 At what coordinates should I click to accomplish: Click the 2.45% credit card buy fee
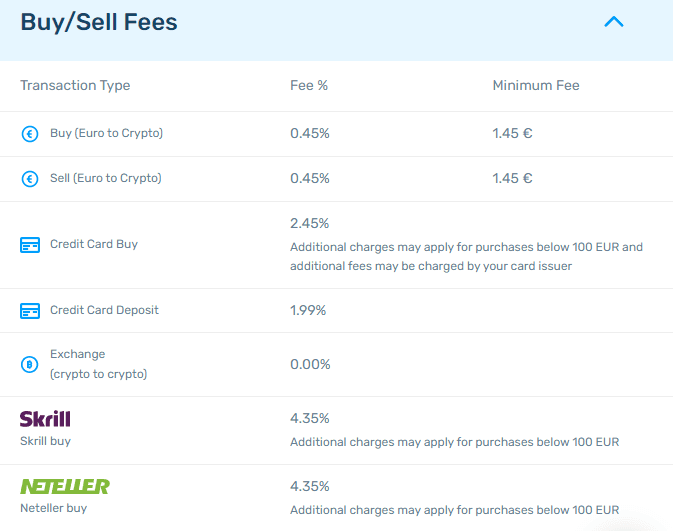pyautogui.click(x=309, y=223)
